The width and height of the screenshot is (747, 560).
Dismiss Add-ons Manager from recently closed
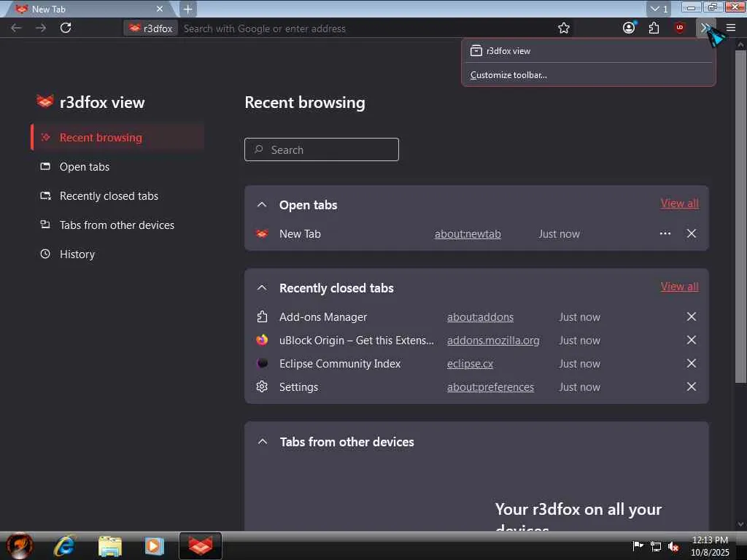click(x=692, y=316)
